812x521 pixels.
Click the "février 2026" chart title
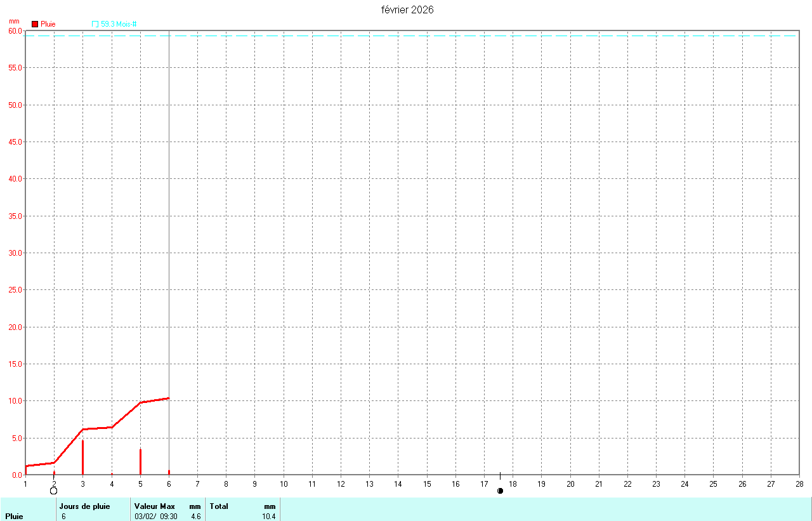click(407, 10)
